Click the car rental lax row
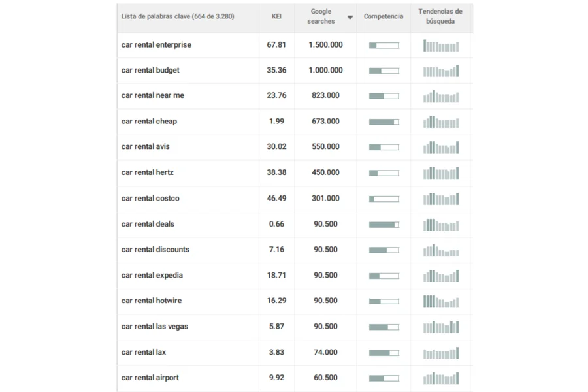 pyautogui.click(x=144, y=353)
